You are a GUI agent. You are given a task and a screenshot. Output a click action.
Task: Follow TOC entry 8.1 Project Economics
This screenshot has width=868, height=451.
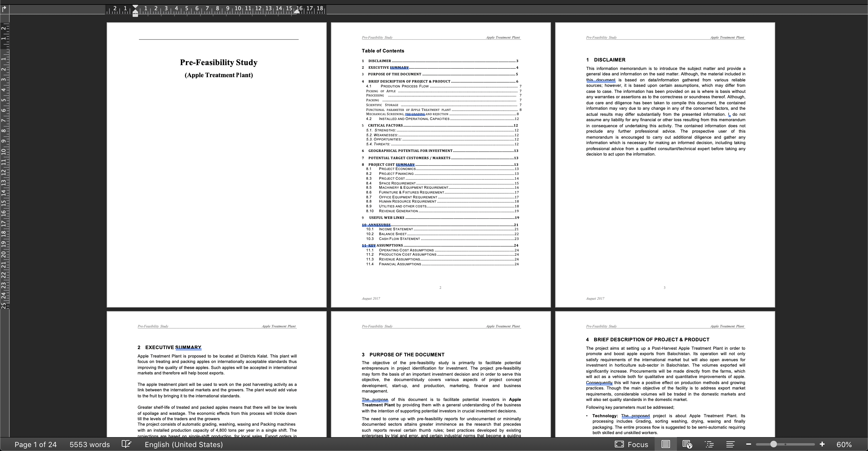point(442,169)
